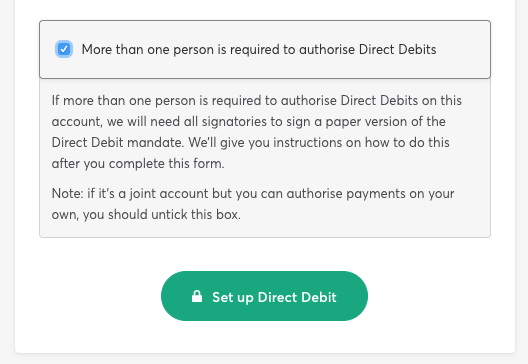This screenshot has width=528, height=364.
Task: Click the grey information panel below the checkbox
Action: click(x=265, y=158)
